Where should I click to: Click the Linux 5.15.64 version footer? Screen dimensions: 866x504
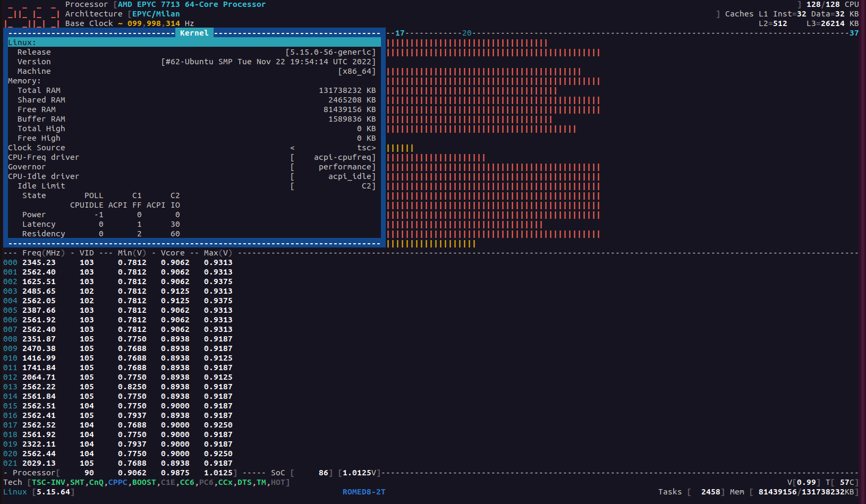coord(39,492)
